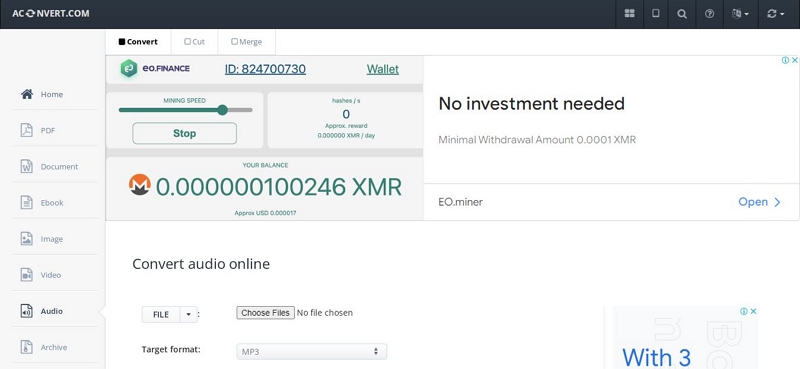Open the Ebook sidebar label
This screenshot has width=800, height=369.
pos(52,203)
